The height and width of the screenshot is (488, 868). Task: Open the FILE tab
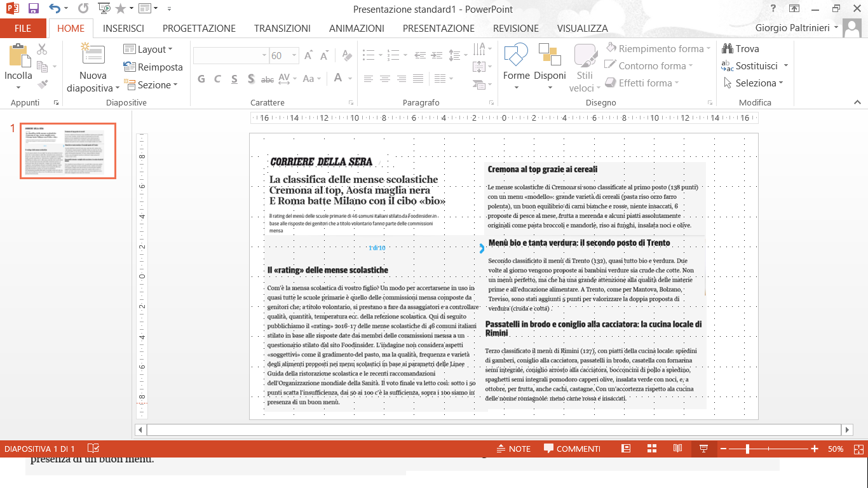[x=23, y=28]
